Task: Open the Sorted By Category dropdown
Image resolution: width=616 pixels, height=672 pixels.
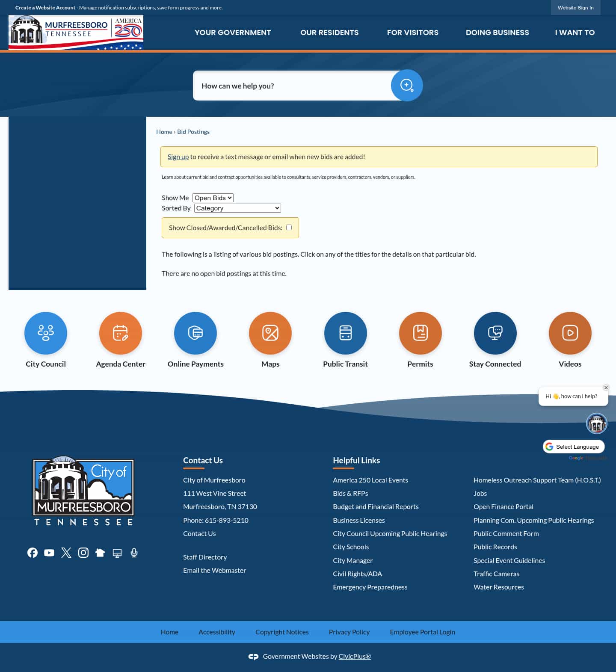Action: 237,208
